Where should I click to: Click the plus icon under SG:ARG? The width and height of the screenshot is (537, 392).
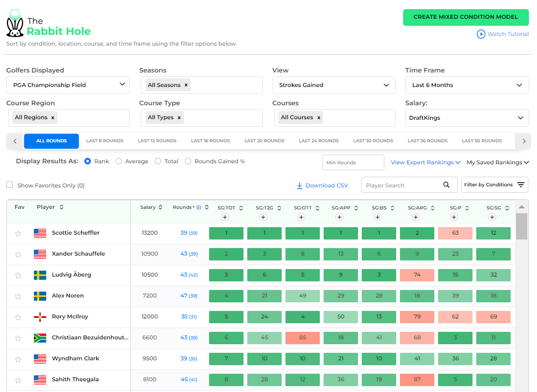(416, 217)
